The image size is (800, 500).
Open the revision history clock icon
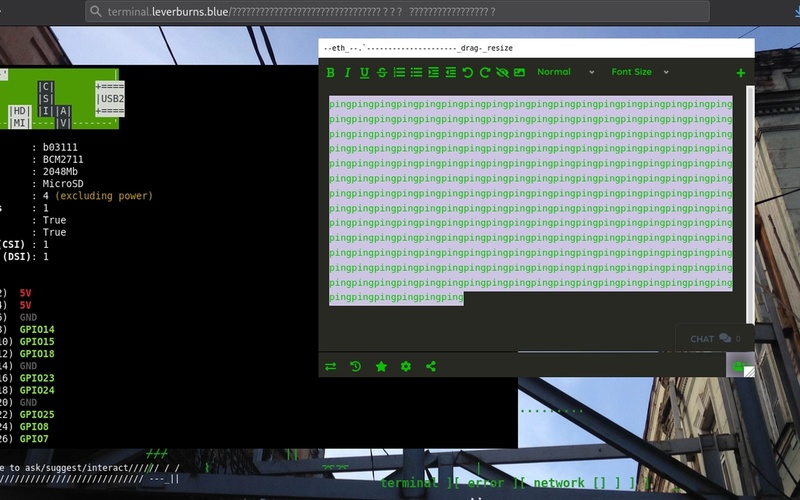tap(355, 367)
